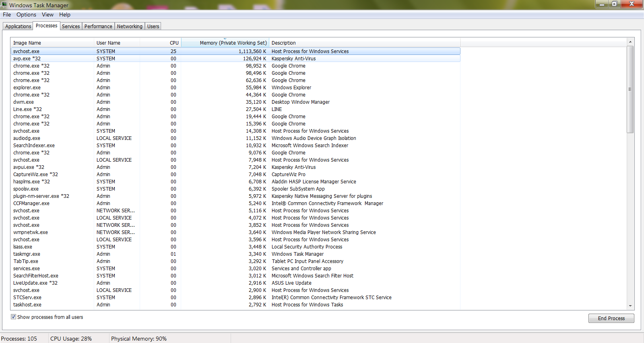This screenshot has width=644, height=343.
Task: Sort by Description column header
Action: 365,43
